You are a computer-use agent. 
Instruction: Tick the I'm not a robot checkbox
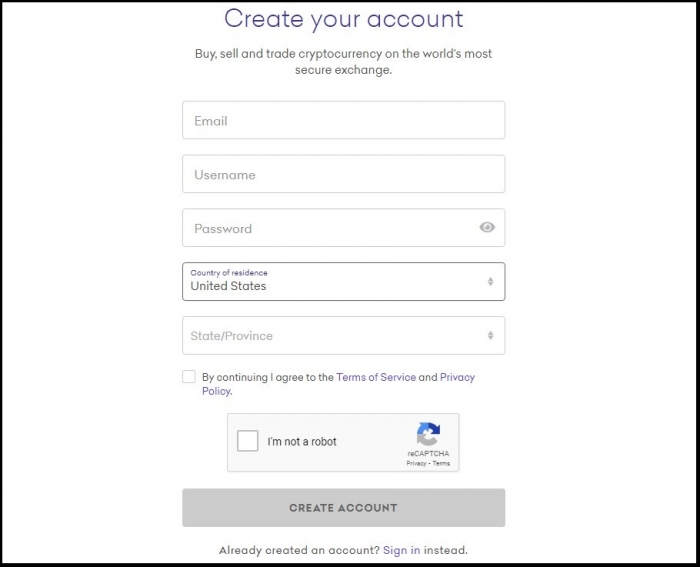(x=247, y=441)
